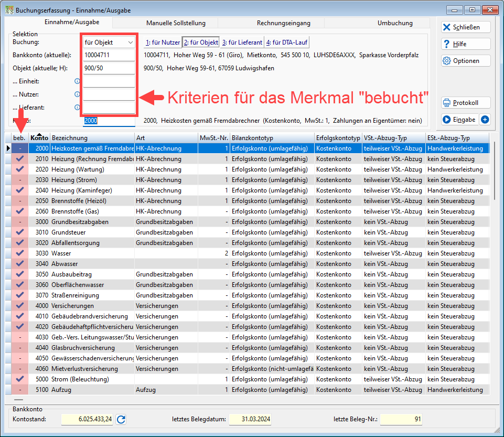This screenshot has height=437, width=504.
Task: Click the empty Lieferant input field
Action: pos(109,108)
